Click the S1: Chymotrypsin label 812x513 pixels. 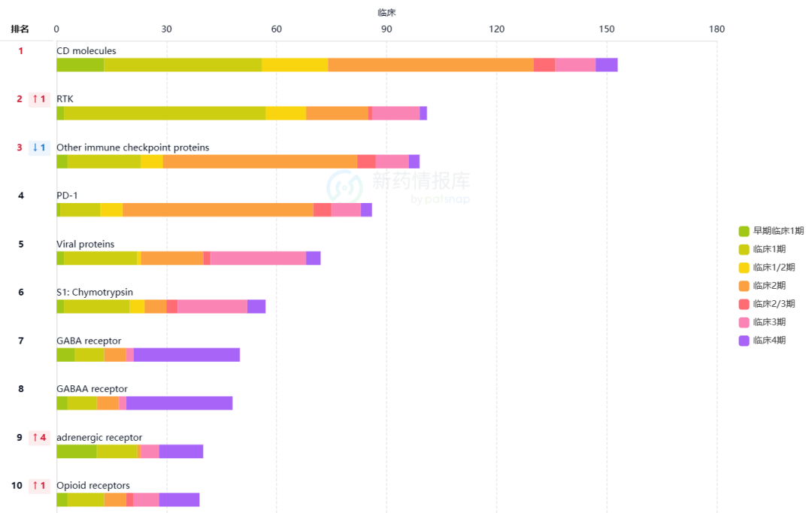pyautogui.click(x=95, y=293)
